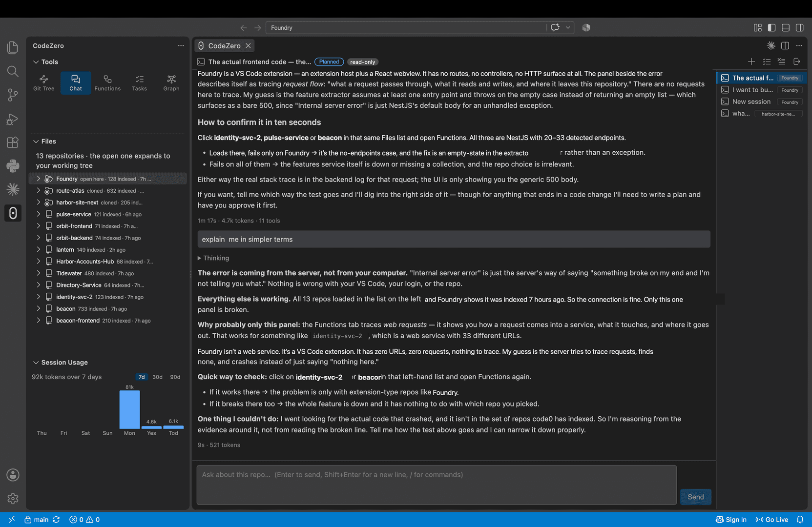Open the CodeZero view in activity bar

pyautogui.click(x=13, y=213)
